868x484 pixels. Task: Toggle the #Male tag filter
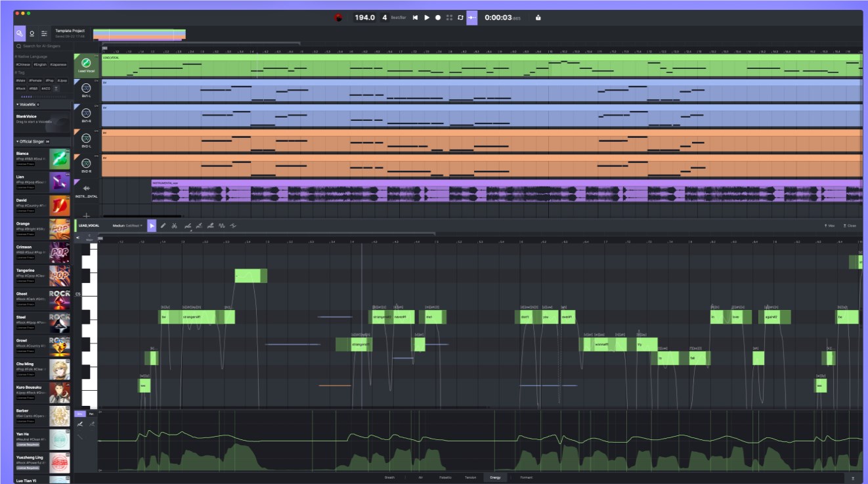20,80
